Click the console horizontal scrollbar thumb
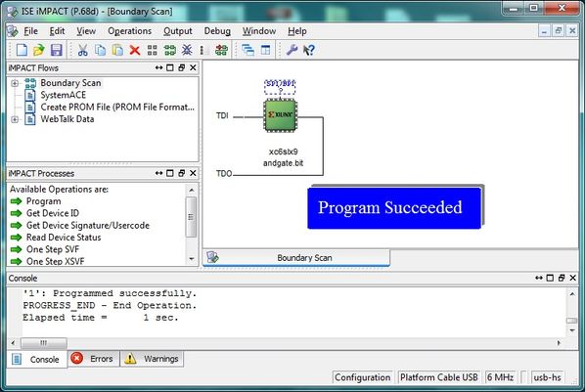585x392 pixels. (44, 343)
